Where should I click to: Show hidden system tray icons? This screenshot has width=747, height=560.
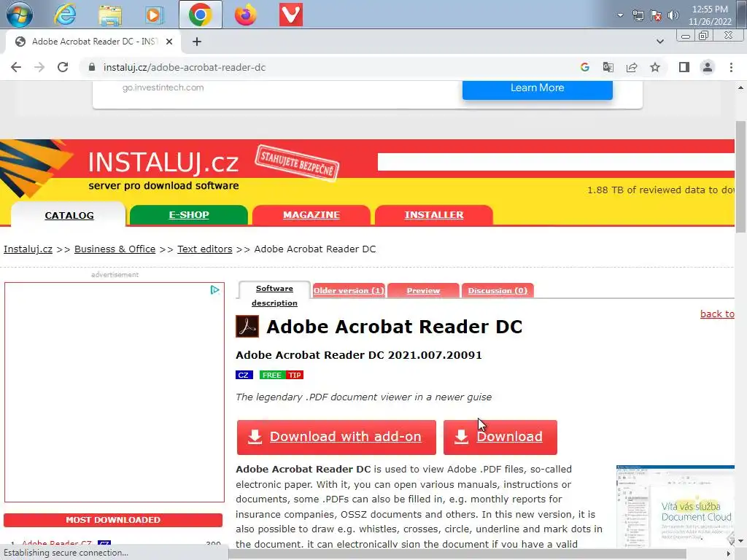[620, 15]
